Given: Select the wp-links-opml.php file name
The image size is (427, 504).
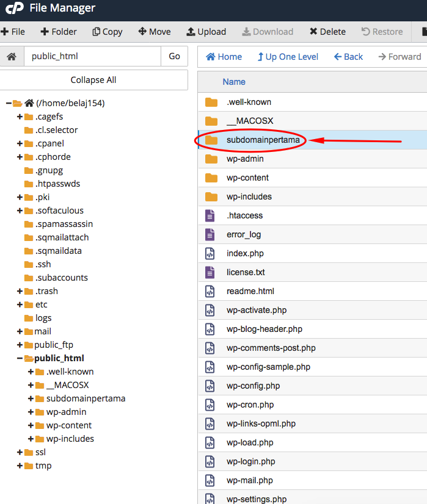Looking at the screenshot, I should [261, 423].
